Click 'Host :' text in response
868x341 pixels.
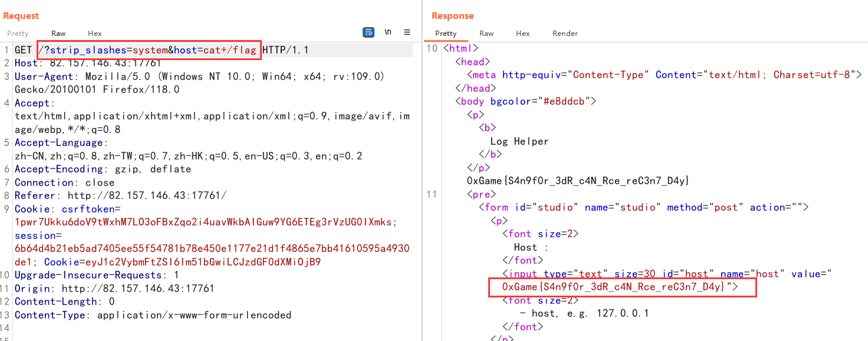pos(531,247)
